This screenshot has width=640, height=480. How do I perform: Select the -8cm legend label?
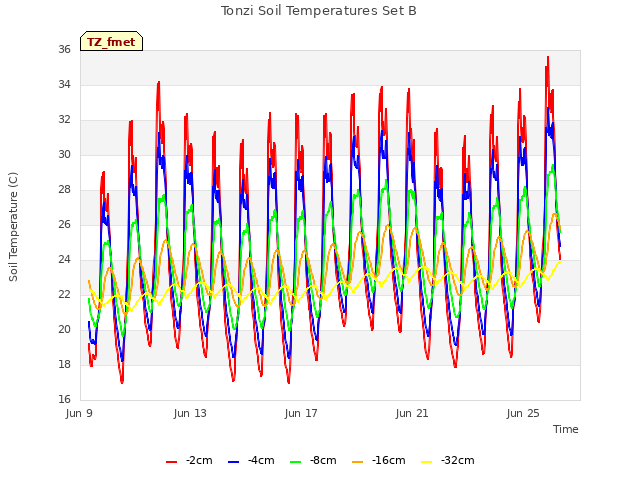click(323, 460)
